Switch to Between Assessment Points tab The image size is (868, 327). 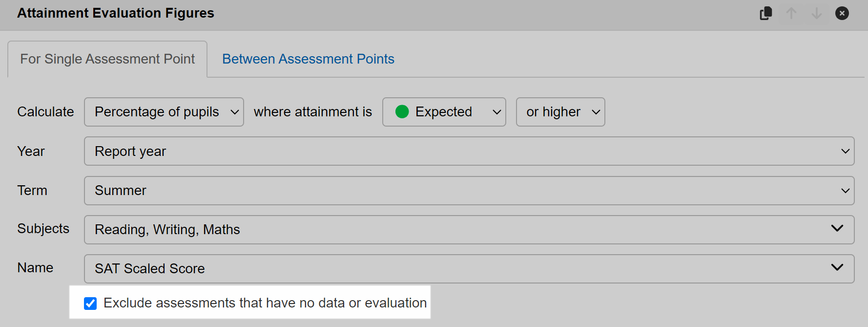point(308,59)
